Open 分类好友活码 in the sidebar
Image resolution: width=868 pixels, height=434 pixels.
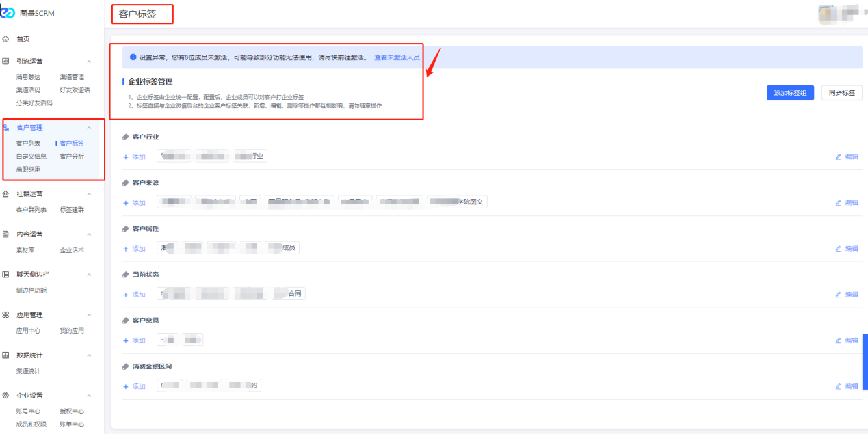[34, 103]
